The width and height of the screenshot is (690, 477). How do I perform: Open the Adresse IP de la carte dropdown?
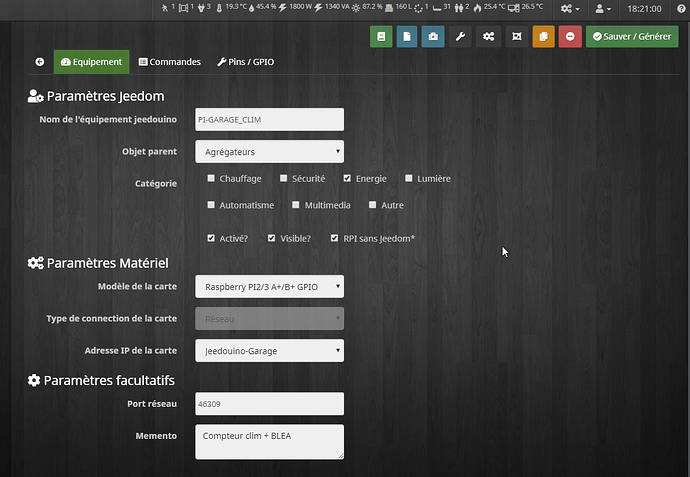(270, 351)
